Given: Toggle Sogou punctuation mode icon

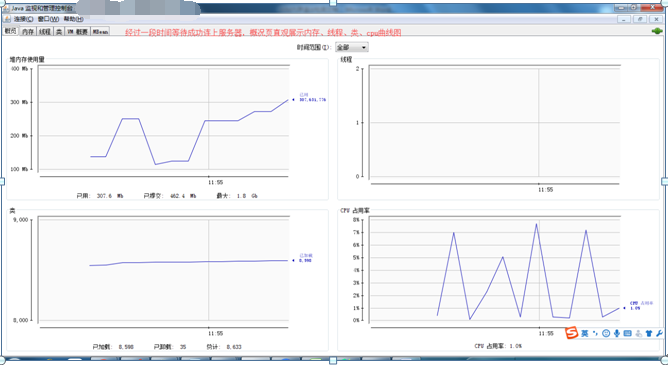Looking at the screenshot, I should 596,333.
